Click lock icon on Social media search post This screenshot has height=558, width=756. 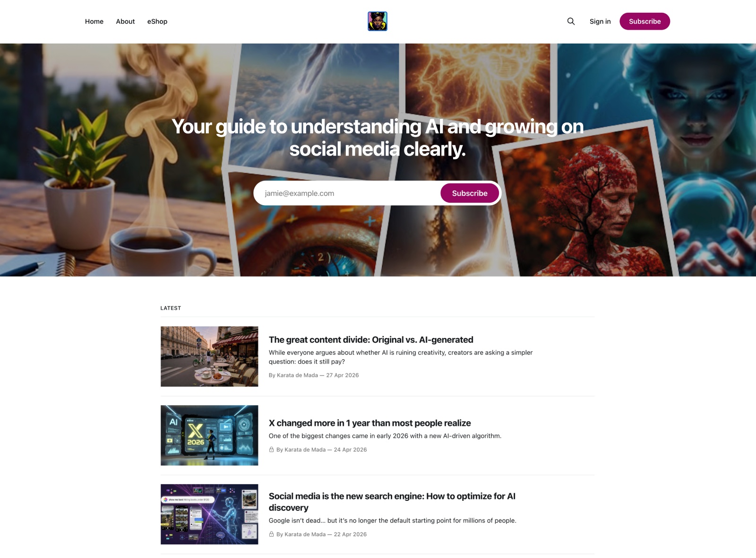click(271, 534)
